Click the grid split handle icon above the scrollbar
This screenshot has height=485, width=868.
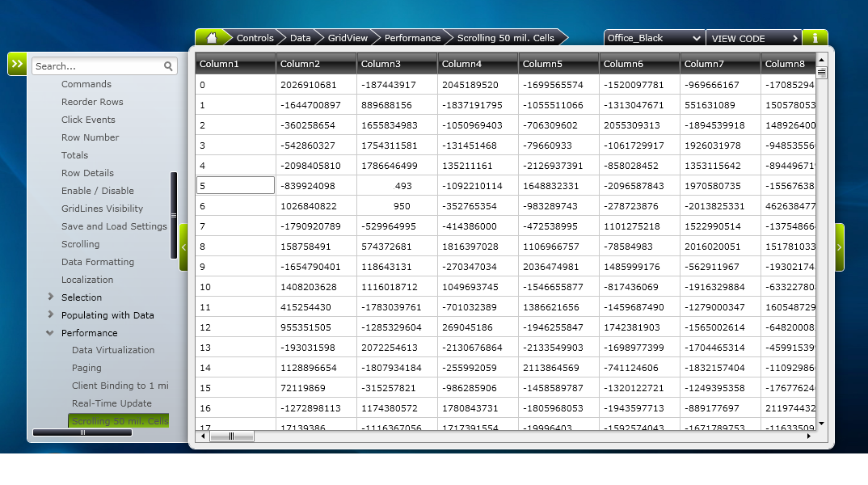coord(821,73)
